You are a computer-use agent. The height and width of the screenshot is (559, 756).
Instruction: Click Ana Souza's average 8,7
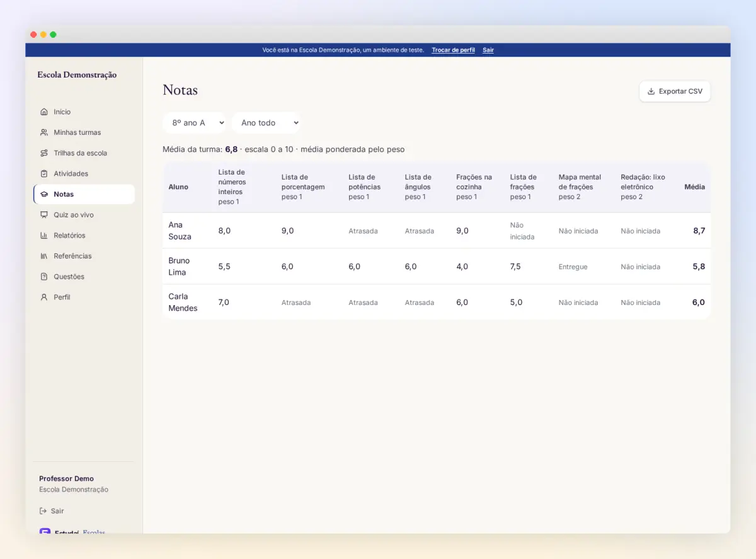[699, 231]
